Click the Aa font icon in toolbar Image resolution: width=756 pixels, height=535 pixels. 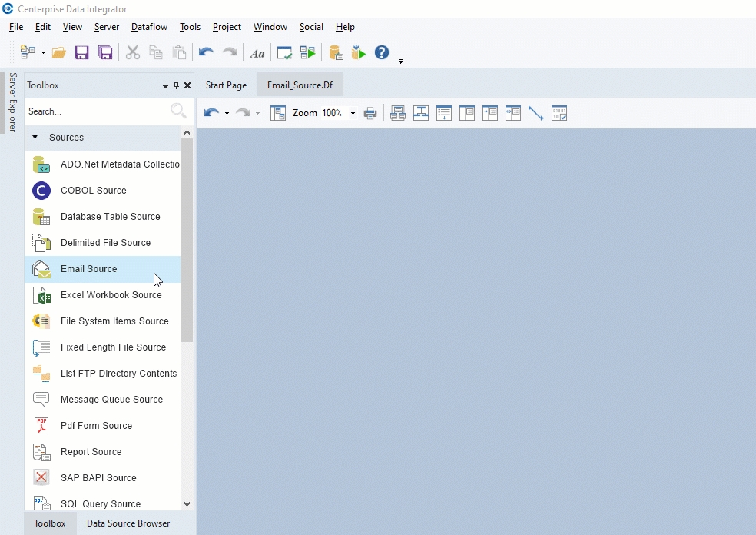click(257, 52)
